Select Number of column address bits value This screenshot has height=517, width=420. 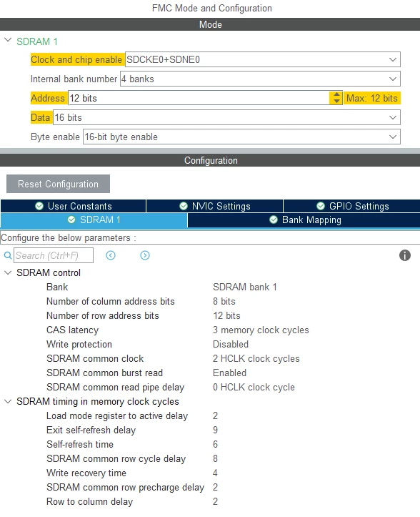pyautogui.click(x=224, y=301)
